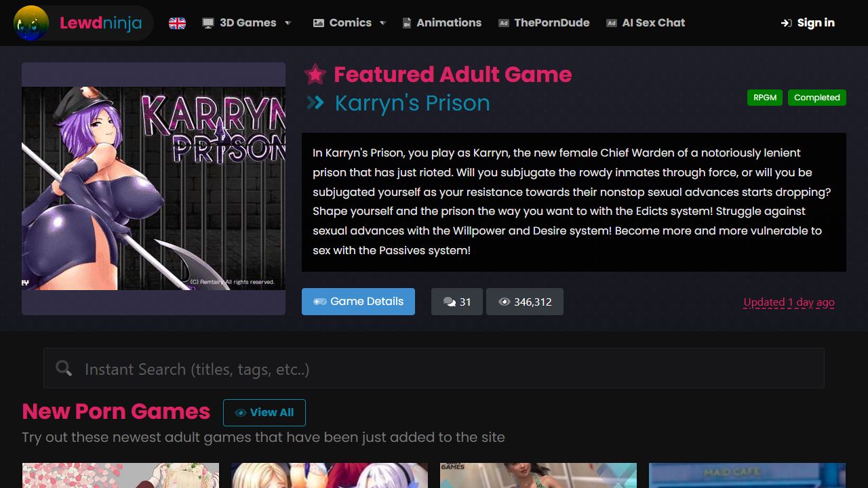This screenshot has height=488, width=868.
Task: Select the Completed status badge
Action: click(817, 98)
